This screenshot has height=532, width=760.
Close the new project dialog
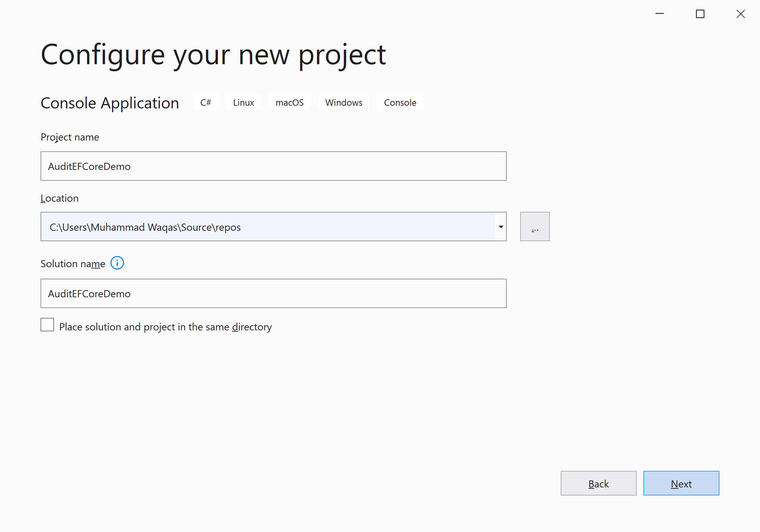tap(741, 14)
